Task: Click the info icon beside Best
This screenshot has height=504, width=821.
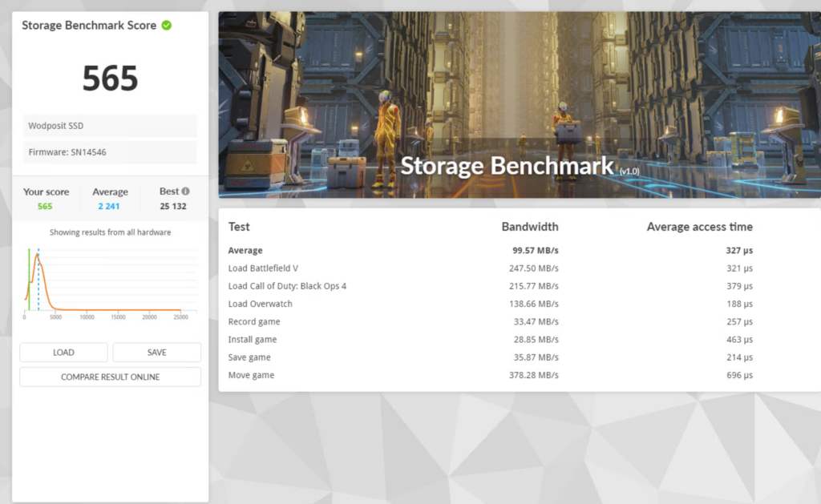Action: [x=185, y=192]
